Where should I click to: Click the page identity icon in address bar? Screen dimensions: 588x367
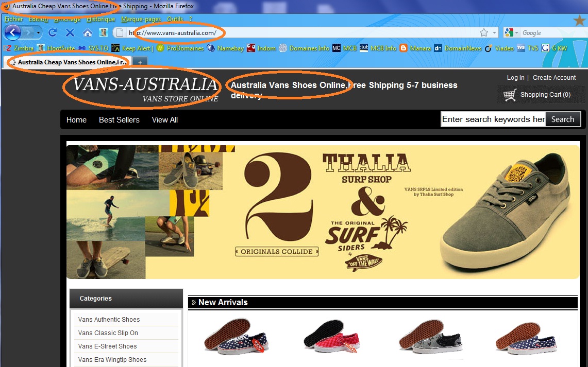click(119, 32)
